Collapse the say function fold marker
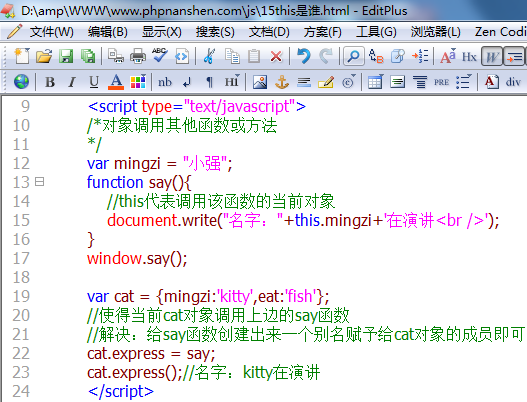 tap(40, 182)
